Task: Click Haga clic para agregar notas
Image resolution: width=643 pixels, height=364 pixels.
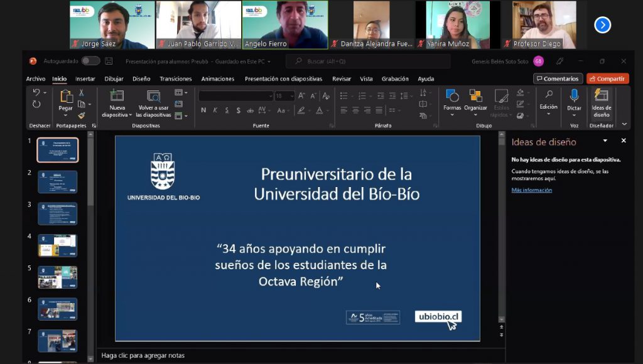Action: coord(143,355)
